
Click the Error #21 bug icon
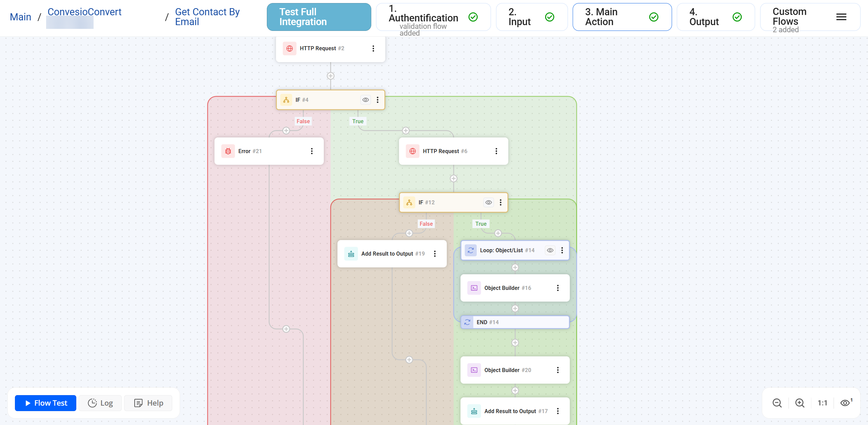click(228, 151)
